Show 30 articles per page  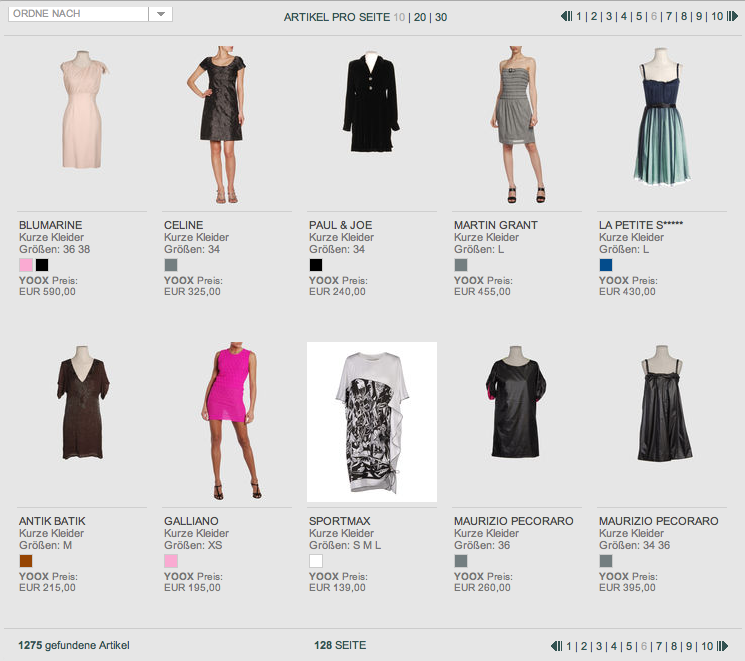[441, 17]
